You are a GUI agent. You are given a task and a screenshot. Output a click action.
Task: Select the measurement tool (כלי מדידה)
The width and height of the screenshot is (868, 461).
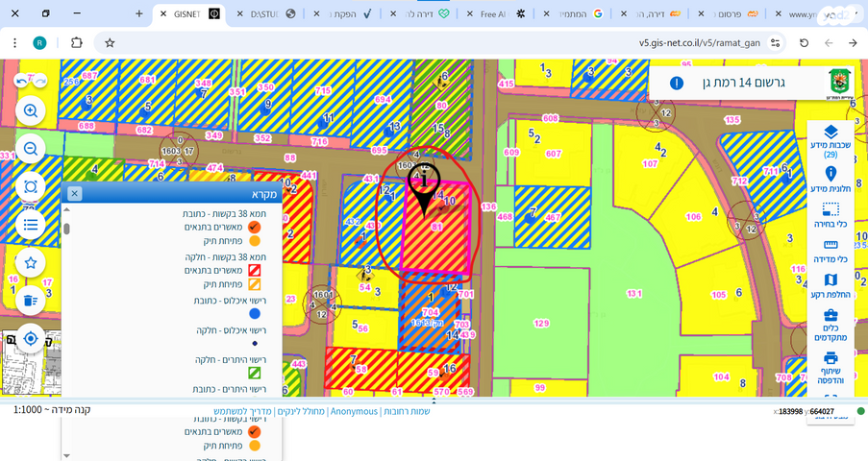click(831, 251)
